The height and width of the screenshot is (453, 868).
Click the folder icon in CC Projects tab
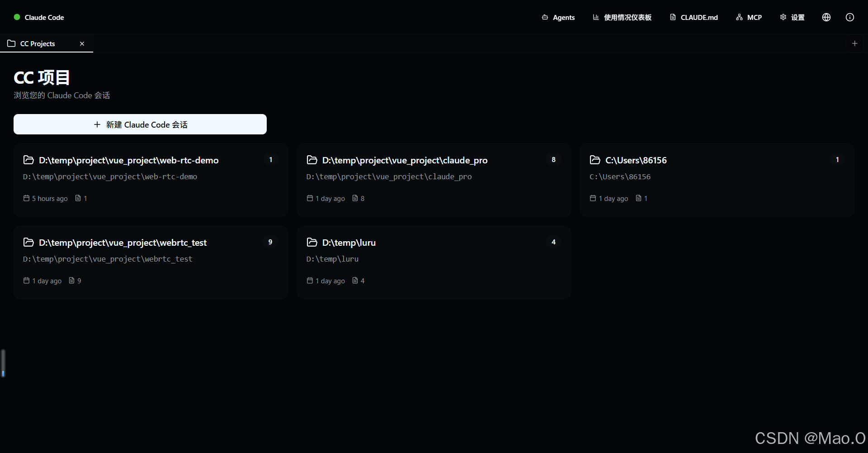11,43
